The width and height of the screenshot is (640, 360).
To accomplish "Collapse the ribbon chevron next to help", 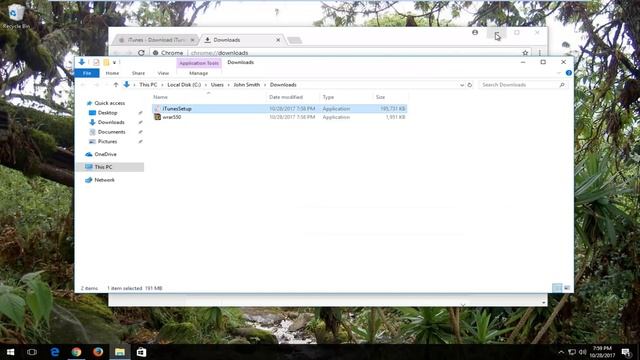I will point(559,73).
